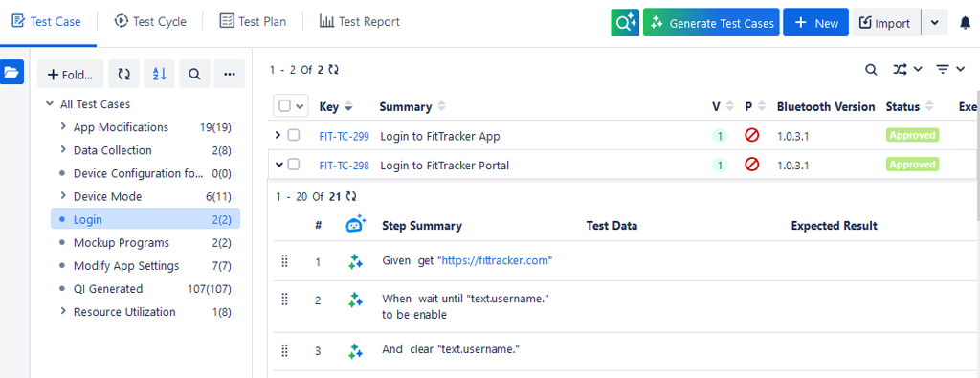Screen dimensions: 980x378
Task: Click the Import button
Action: tap(886, 23)
